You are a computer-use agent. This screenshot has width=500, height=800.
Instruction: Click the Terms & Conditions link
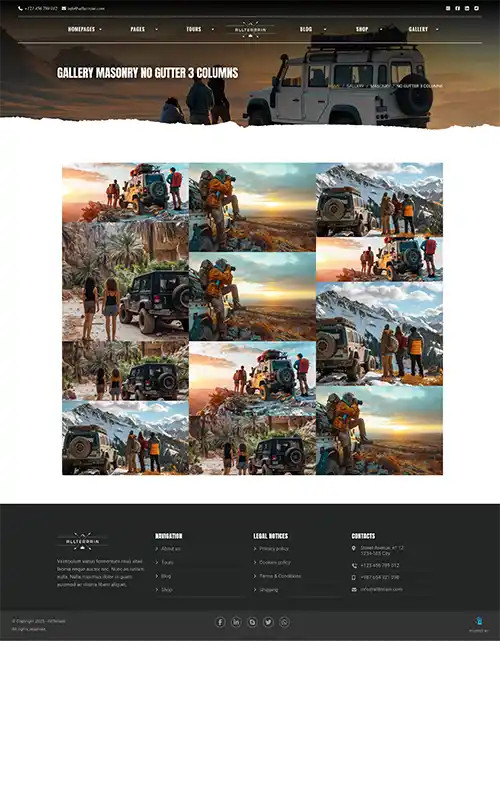pos(280,576)
